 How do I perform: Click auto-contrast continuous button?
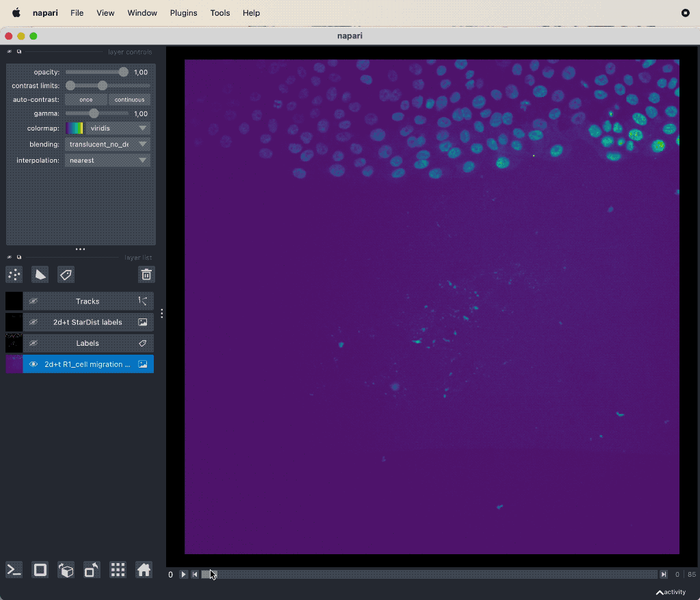click(x=129, y=100)
